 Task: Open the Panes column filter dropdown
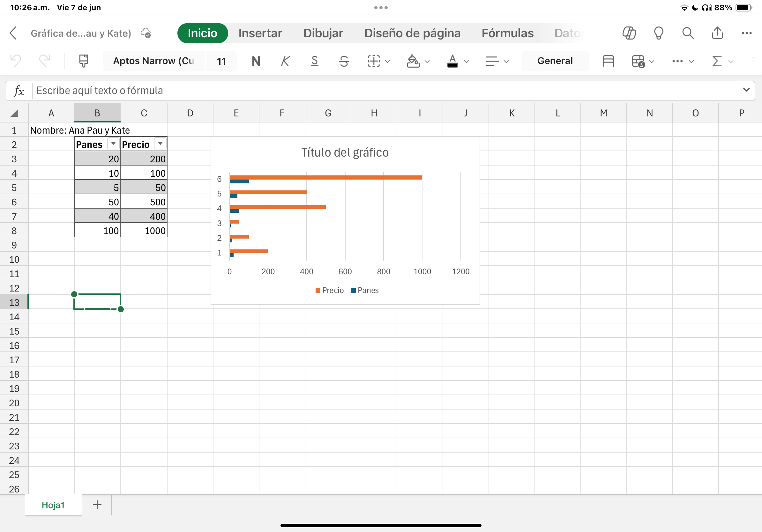coord(113,144)
